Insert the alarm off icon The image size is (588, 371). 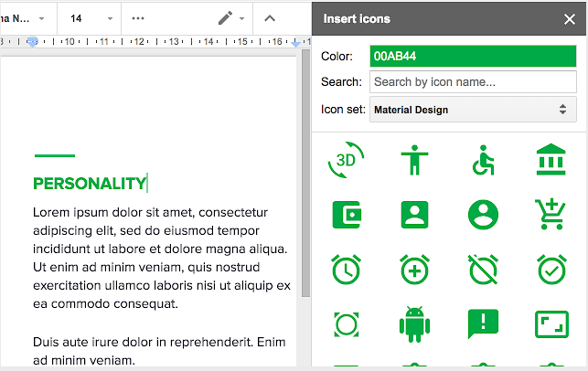click(x=483, y=270)
